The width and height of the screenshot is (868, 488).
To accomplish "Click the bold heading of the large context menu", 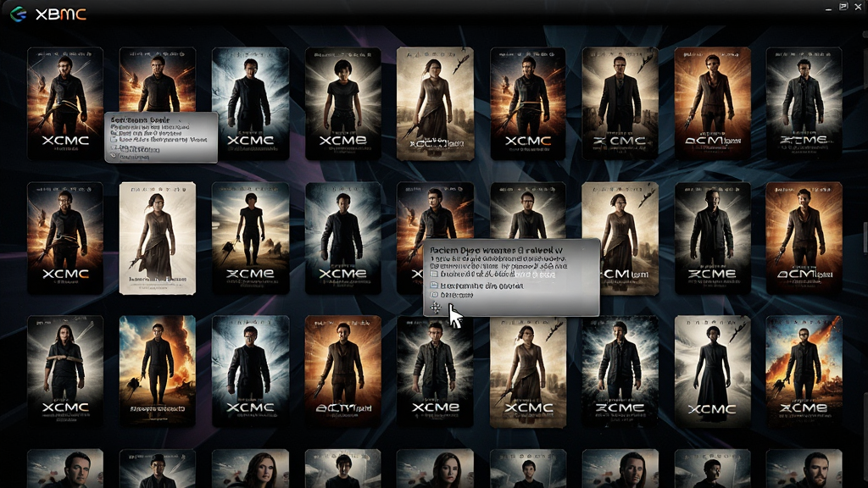I will 496,251.
